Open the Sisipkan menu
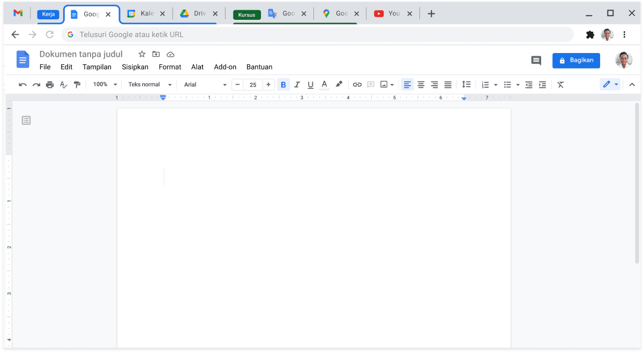Screen dimensions: 644x353 (x=135, y=67)
